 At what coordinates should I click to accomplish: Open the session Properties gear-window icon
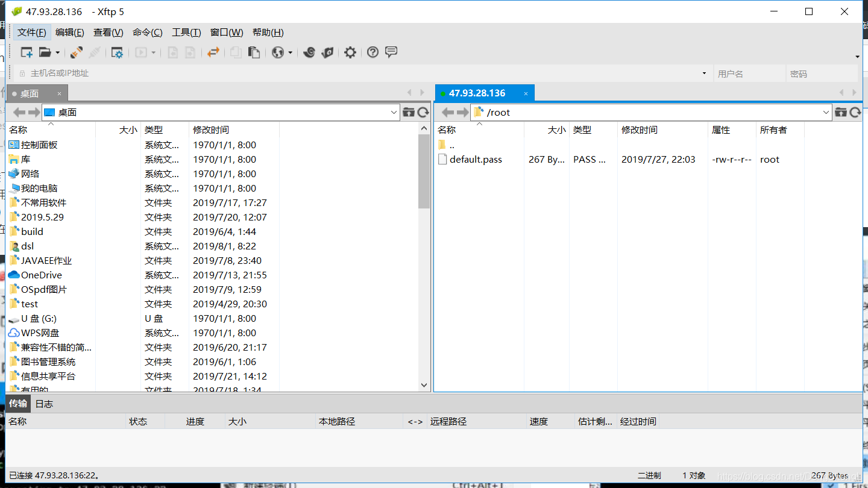click(117, 52)
